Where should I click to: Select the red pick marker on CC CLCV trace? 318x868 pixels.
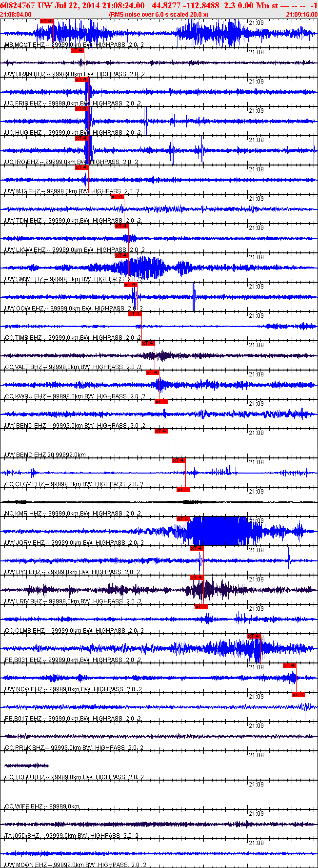coord(179,460)
